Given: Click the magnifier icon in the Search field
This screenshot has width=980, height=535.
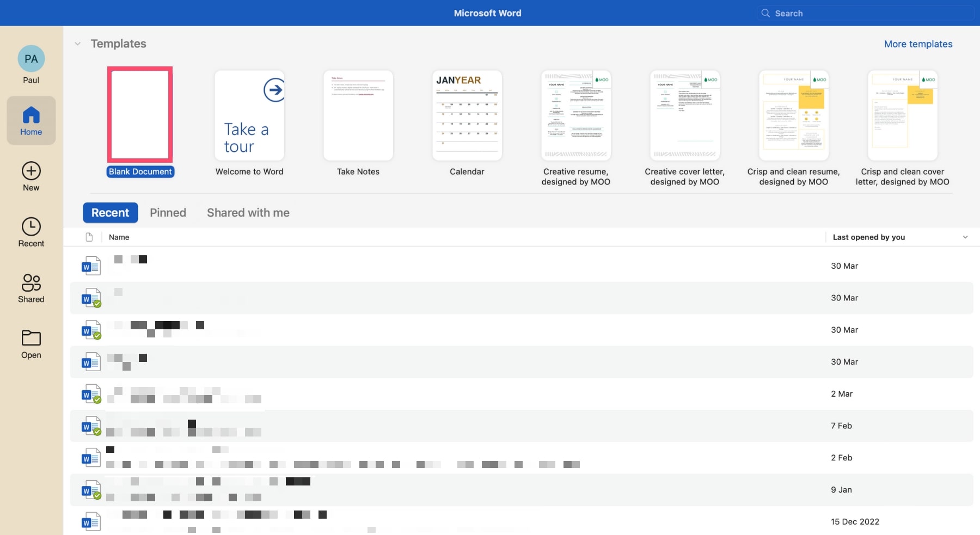Looking at the screenshot, I should point(765,13).
